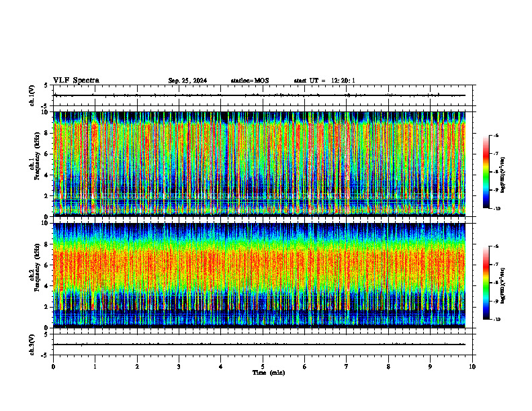Click the ch.3 voltage waveform trace

pos(259,345)
